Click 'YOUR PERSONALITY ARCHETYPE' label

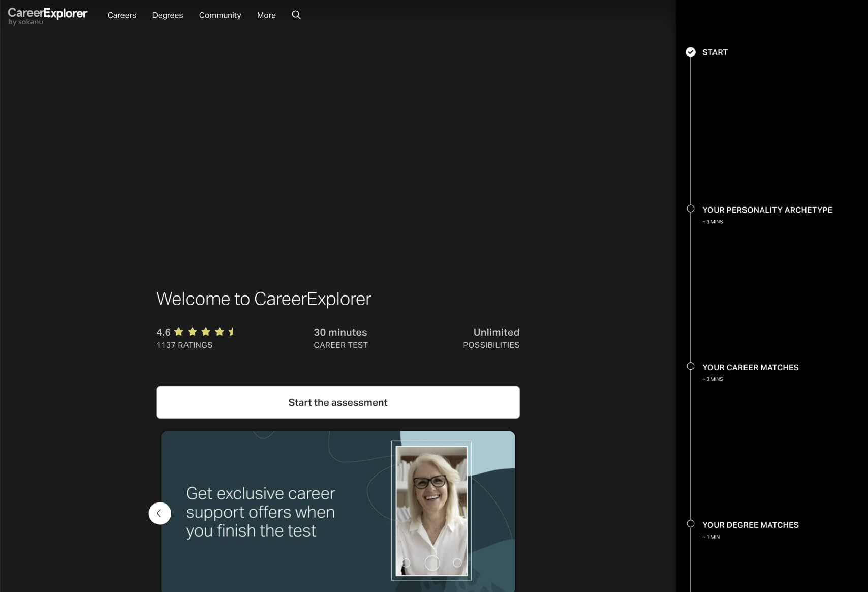pyautogui.click(x=767, y=210)
